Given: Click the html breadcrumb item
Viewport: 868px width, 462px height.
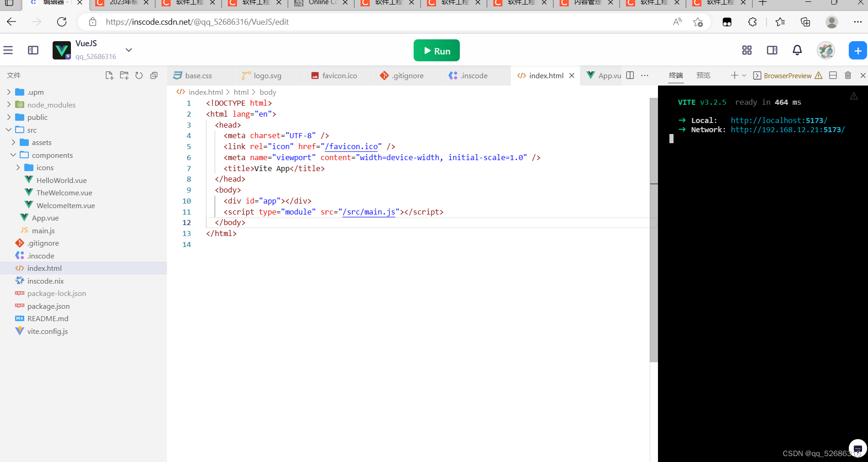Looking at the screenshot, I should [x=241, y=92].
